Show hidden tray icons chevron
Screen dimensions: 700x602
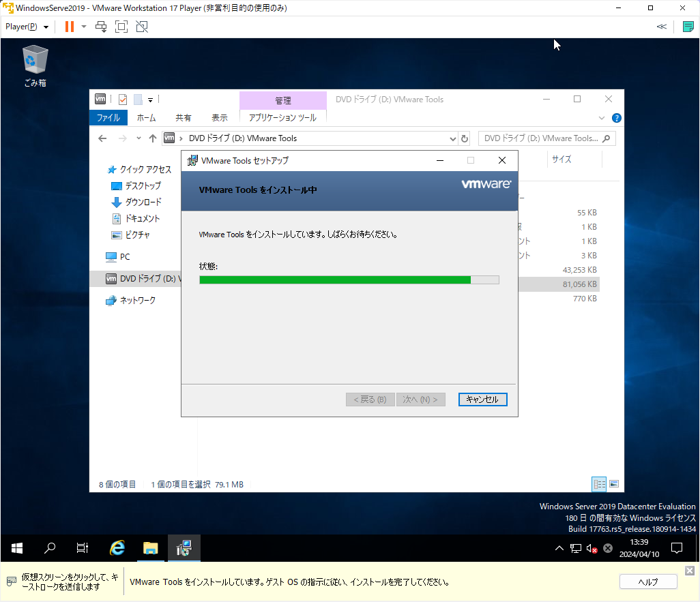pos(559,548)
